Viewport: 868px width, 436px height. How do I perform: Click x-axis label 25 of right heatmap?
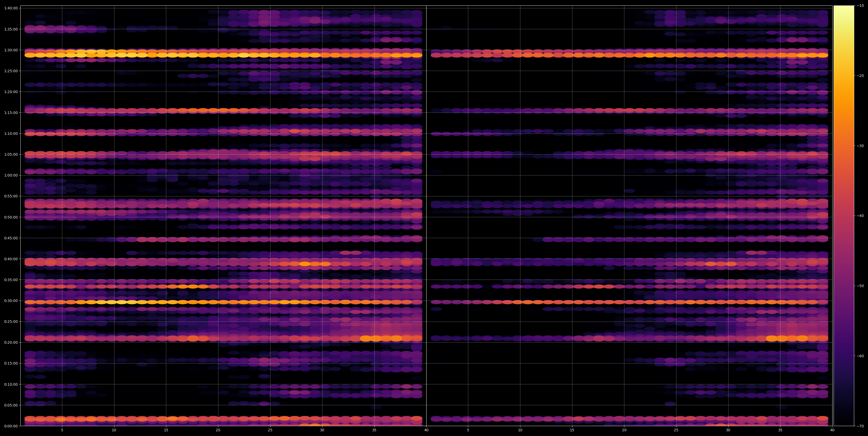pos(676,430)
